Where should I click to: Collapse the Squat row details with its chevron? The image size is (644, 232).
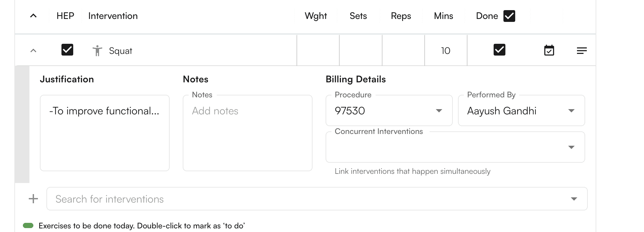pyautogui.click(x=33, y=50)
